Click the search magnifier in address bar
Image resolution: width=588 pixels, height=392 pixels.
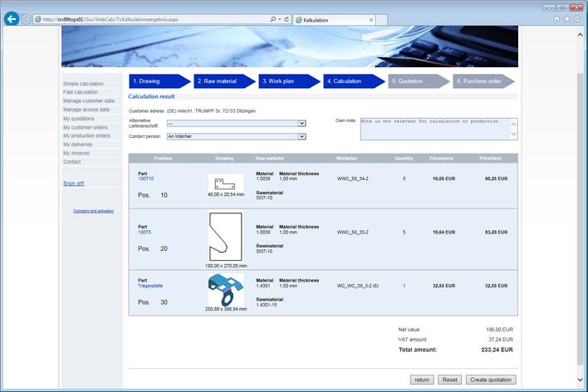tap(273, 18)
